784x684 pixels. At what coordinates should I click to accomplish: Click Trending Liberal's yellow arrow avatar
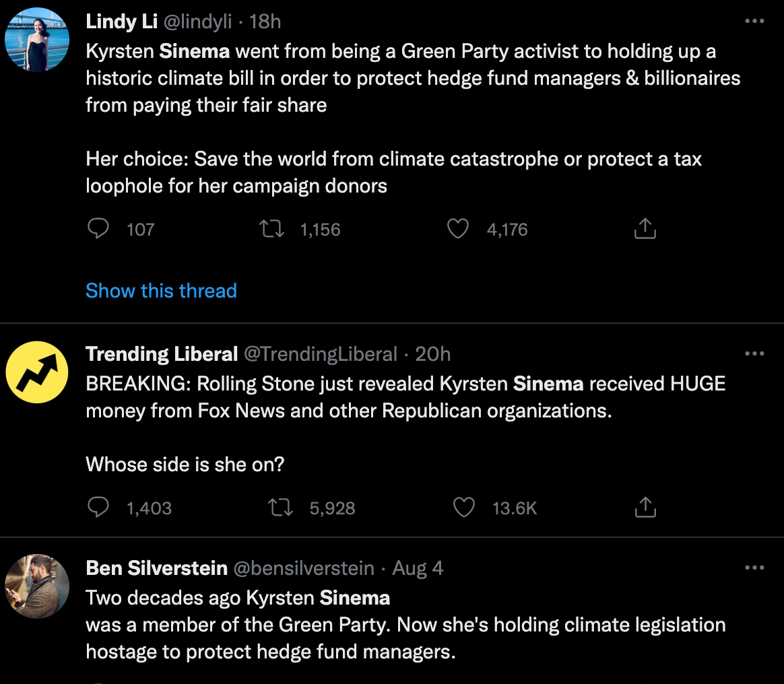pos(37,372)
